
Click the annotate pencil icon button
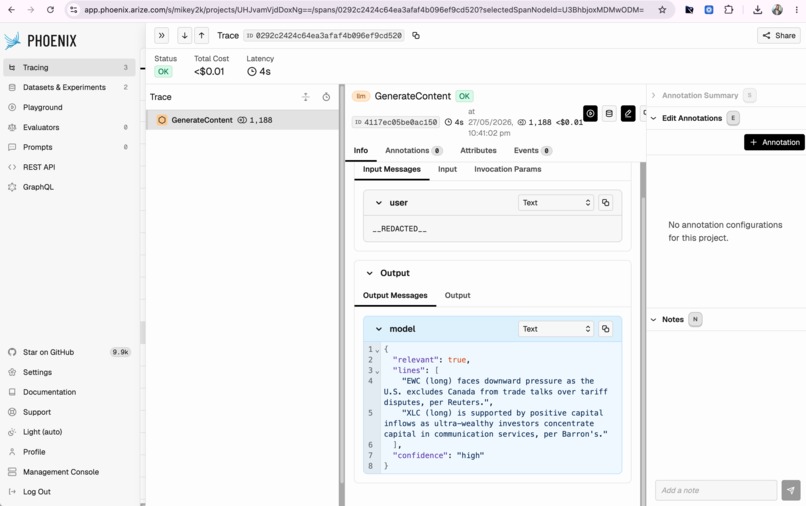click(628, 114)
